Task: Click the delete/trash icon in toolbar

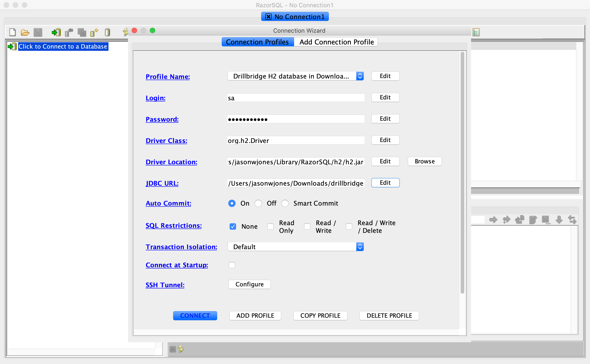Action: pos(108,32)
